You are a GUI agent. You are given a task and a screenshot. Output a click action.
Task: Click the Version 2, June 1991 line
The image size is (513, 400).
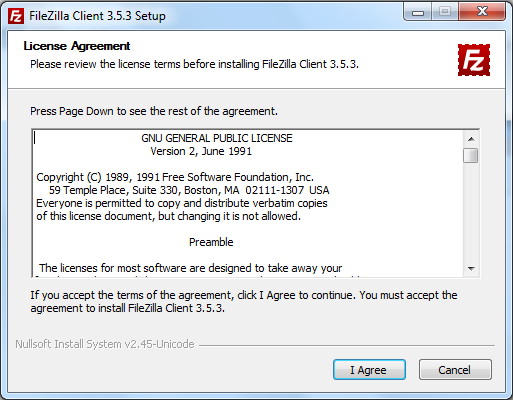click(x=201, y=151)
